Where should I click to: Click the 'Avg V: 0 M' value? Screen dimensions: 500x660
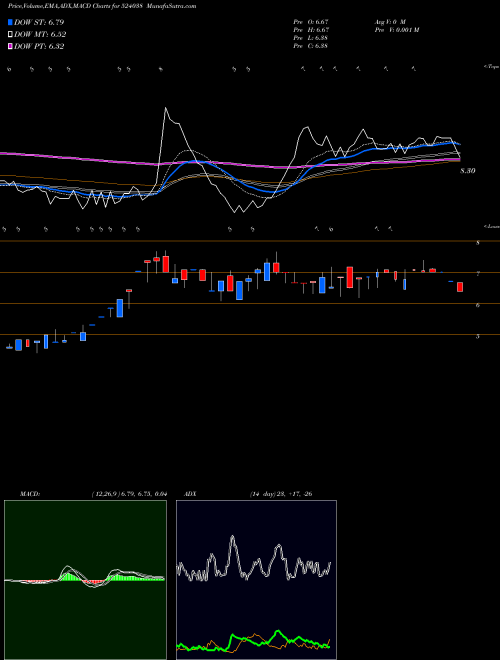[389, 22]
